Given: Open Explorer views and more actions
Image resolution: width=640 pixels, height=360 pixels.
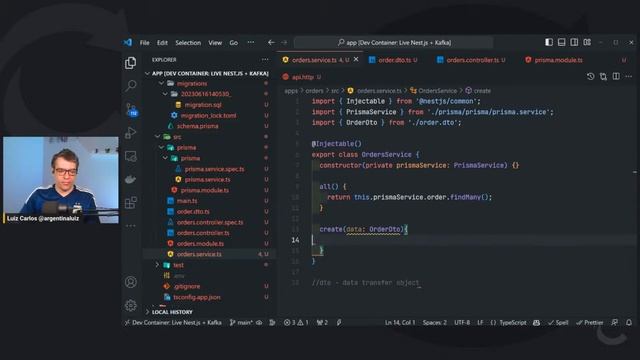Looking at the screenshot, I should coord(265,60).
